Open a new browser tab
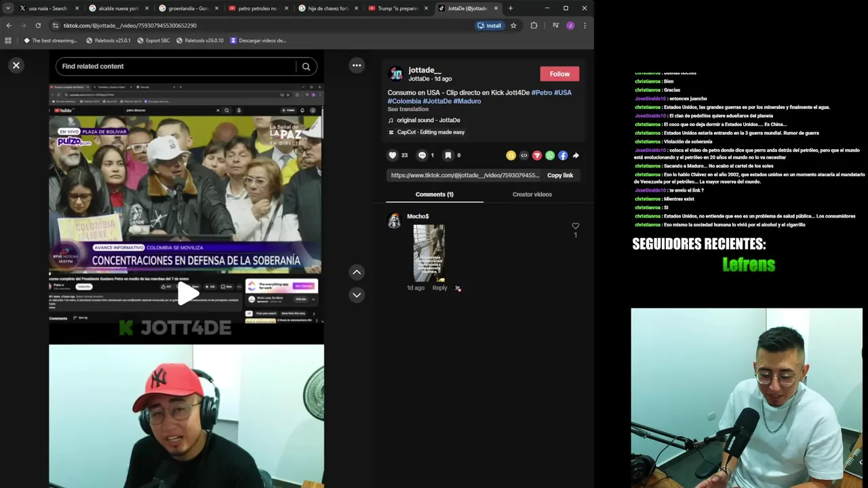This screenshot has width=868, height=488. pos(511,8)
